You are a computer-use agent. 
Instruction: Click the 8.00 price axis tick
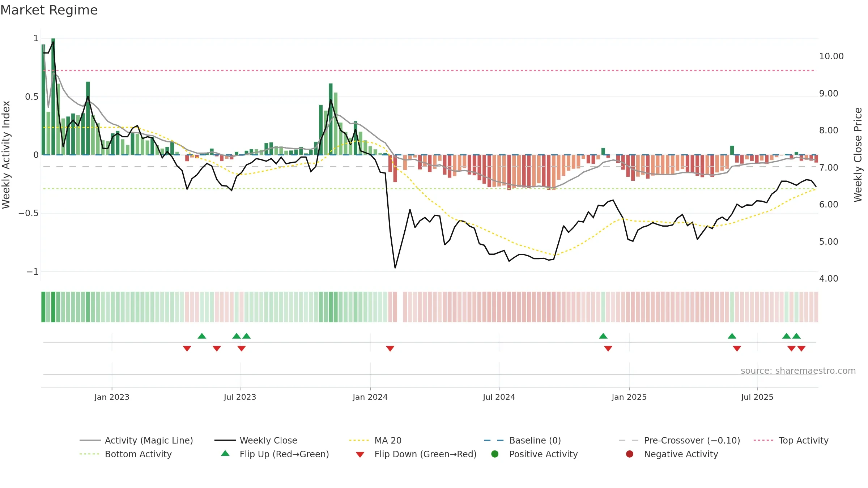click(x=829, y=130)
